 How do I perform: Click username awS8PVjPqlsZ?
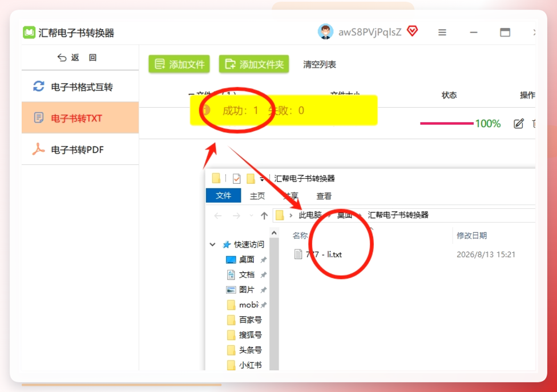point(369,33)
